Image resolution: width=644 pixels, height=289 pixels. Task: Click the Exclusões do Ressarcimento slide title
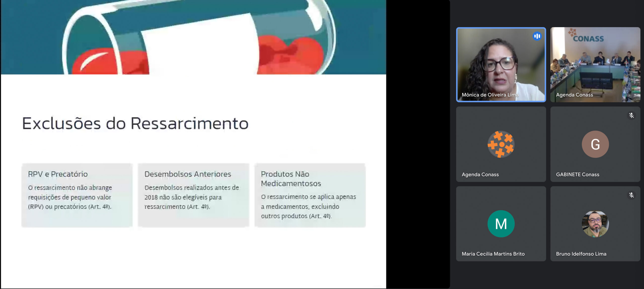pos(135,123)
